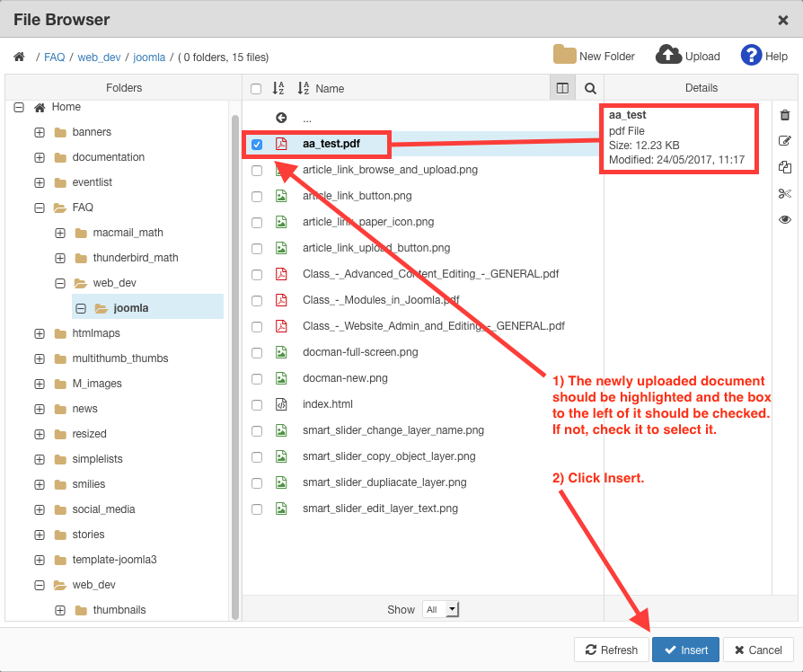Cut the selected file with scissors icon

coord(784,194)
